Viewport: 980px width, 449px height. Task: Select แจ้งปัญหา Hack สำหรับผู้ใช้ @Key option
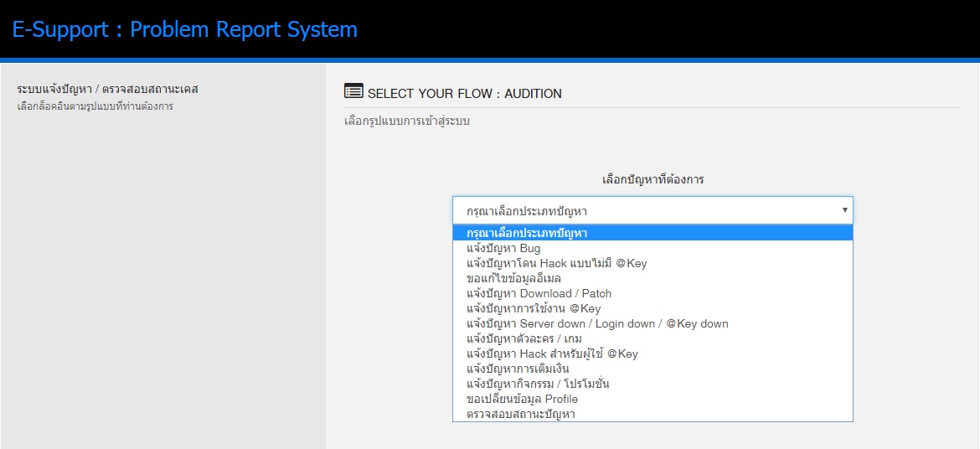tap(652, 354)
